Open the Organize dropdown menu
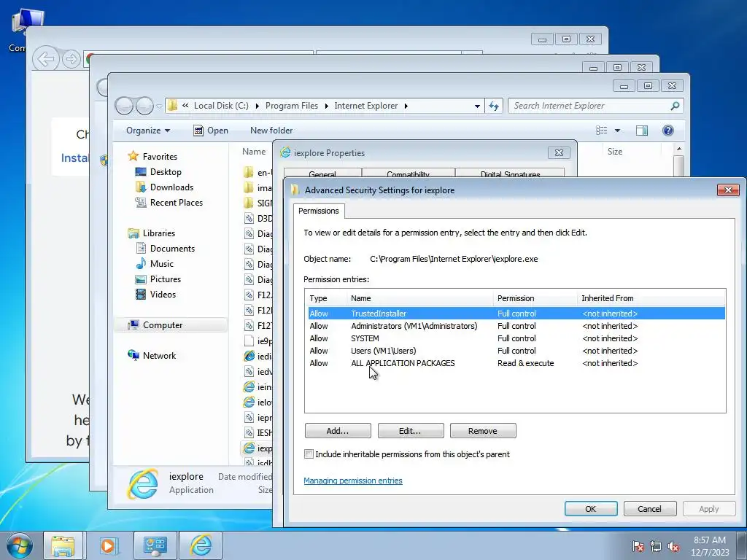The height and width of the screenshot is (560, 747). pyautogui.click(x=147, y=131)
